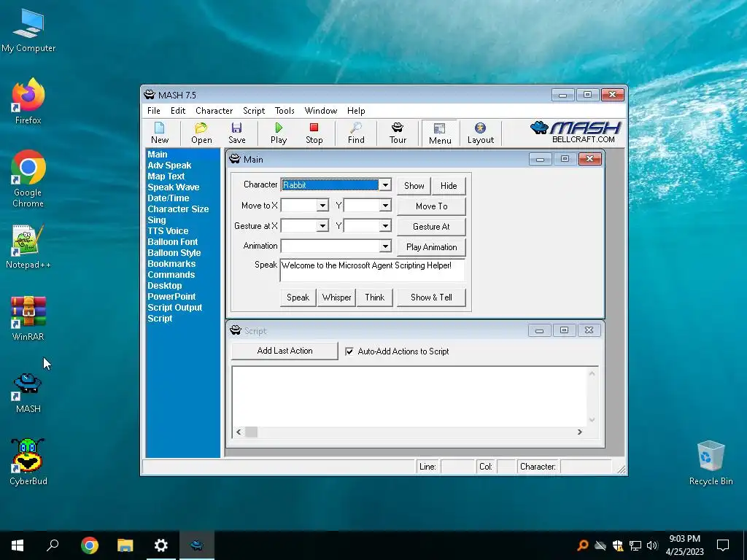Expand the Gesture at Y dropdown
This screenshot has height=560, width=747.
[385, 226]
